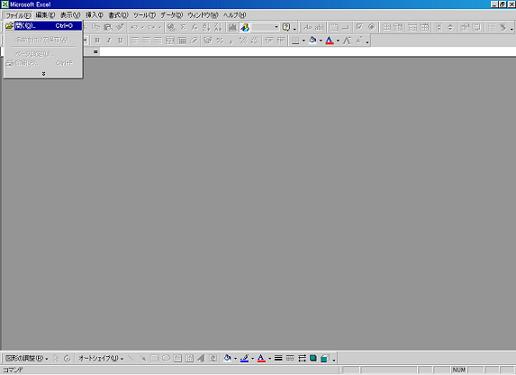Image resolution: width=516 pixels, height=375 pixels.
Task: Expand the File menu with the double chevron
Action: pos(43,74)
